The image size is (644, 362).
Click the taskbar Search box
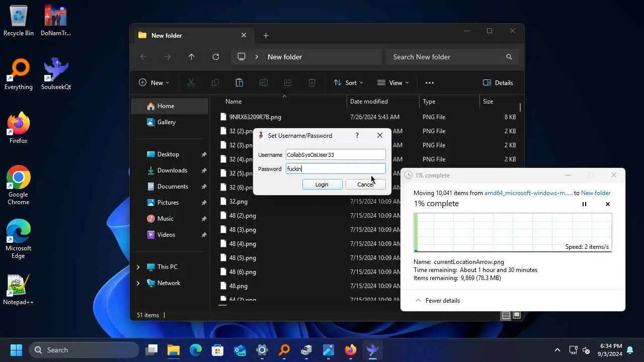click(84, 350)
